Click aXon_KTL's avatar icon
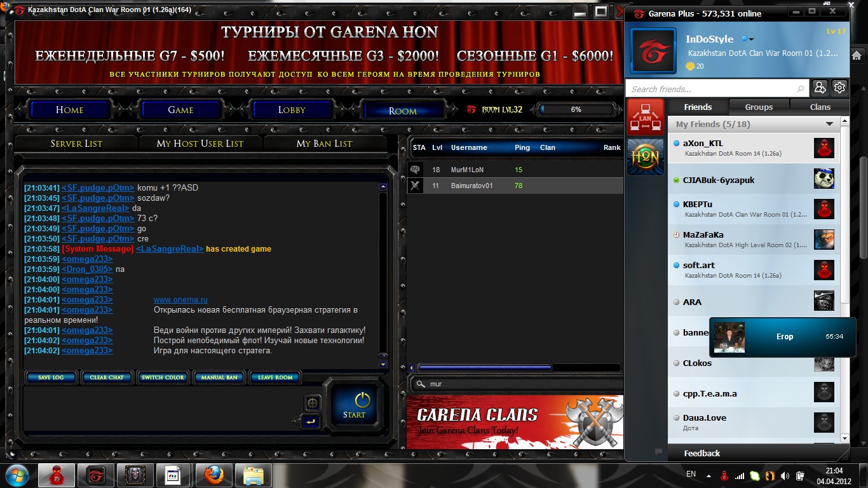The width and height of the screenshot is (868, 488). 824,148
